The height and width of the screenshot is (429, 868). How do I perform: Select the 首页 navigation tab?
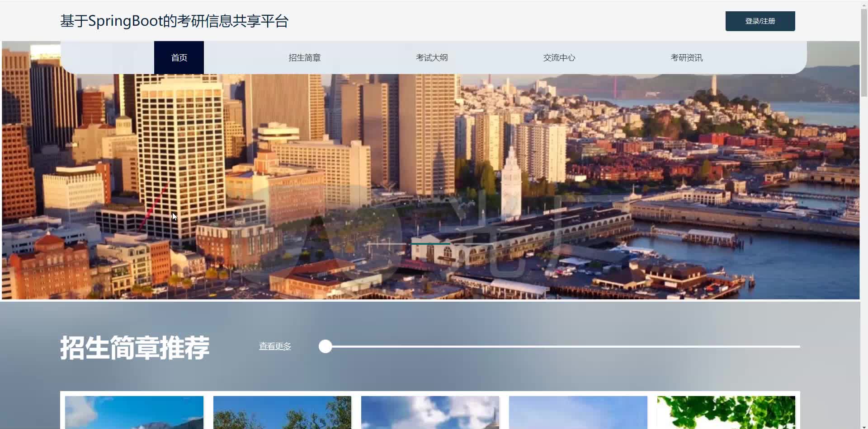(x=179, y=57)
